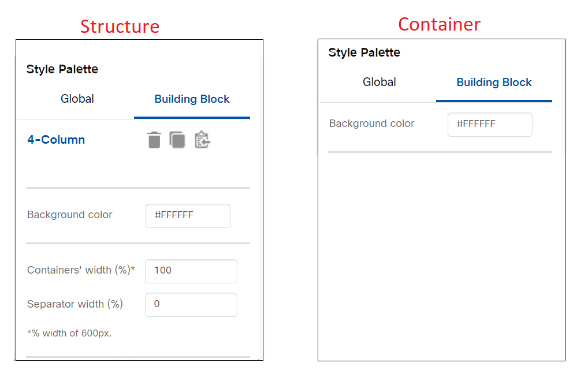The width and height of the screenshot is (588, 374).
Task: Click Style Palette heading in Container panel
Action: tap(364, 53)
